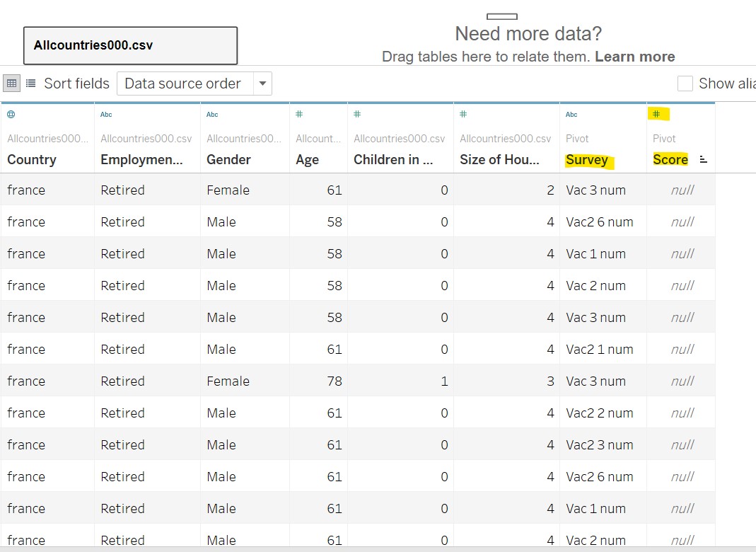
Task: Open the Survey column header menu
Action: pyautogui.click(x=588, y=160)
